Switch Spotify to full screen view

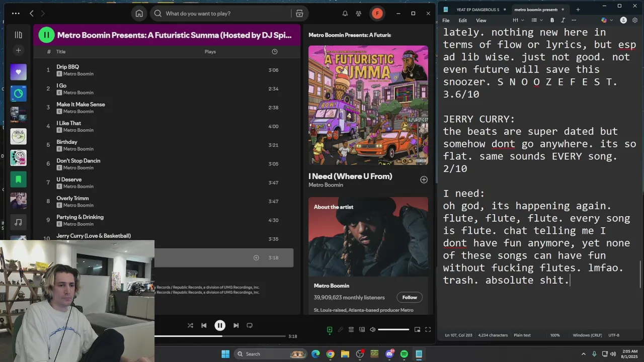click(x=428, y=330)
